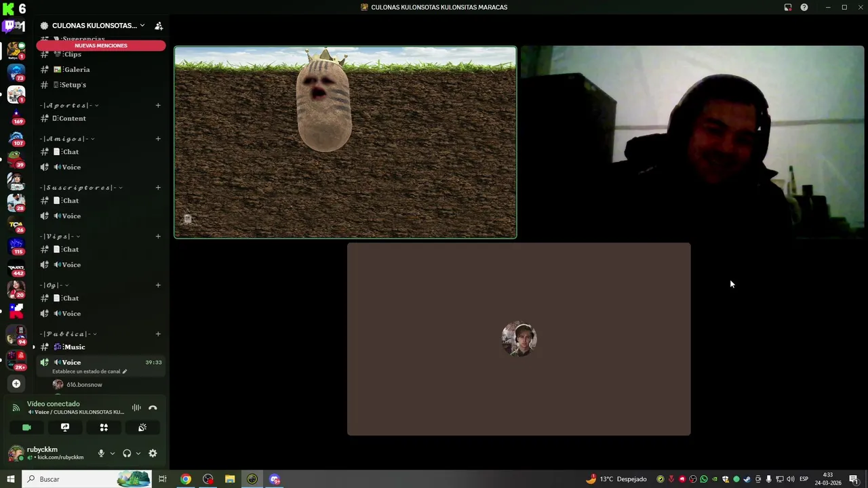Deafen audio with the headphones icon

coord(127,453)
